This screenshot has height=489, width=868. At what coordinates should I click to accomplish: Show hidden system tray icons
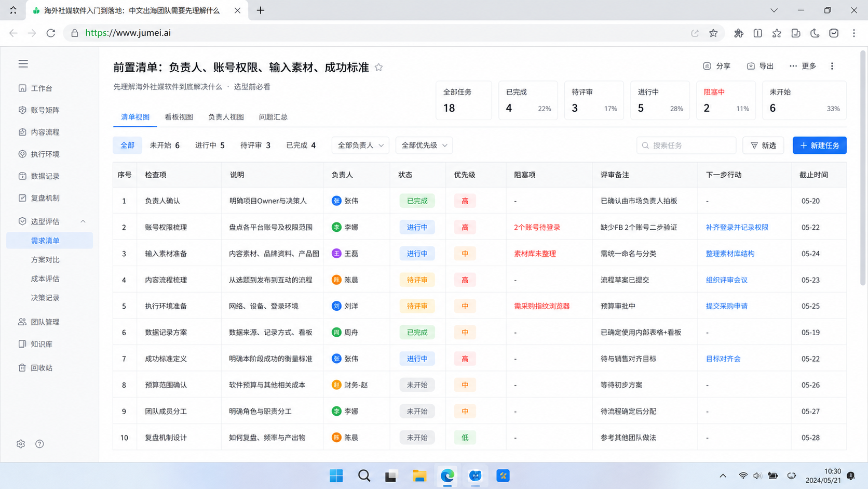[x=723, y=475]
